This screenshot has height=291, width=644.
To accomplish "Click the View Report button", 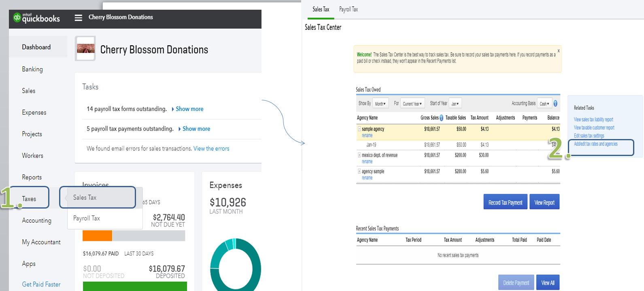I will 544,202.
